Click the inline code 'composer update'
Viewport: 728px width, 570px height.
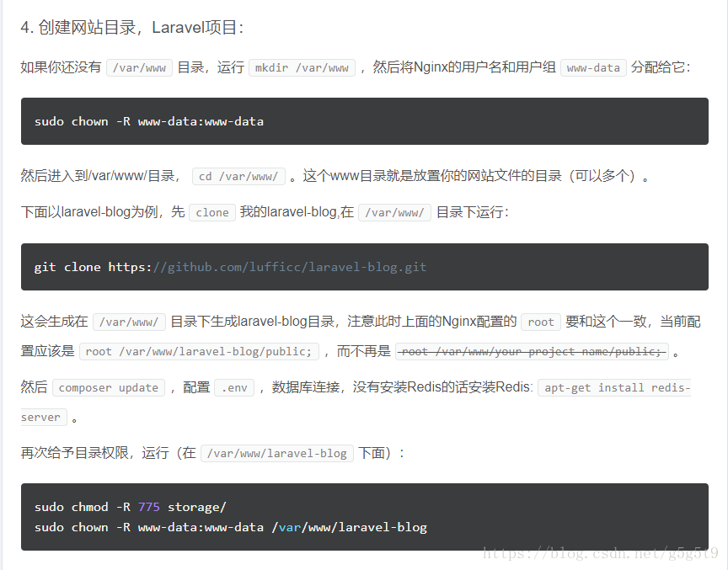(x=109, y=388)
